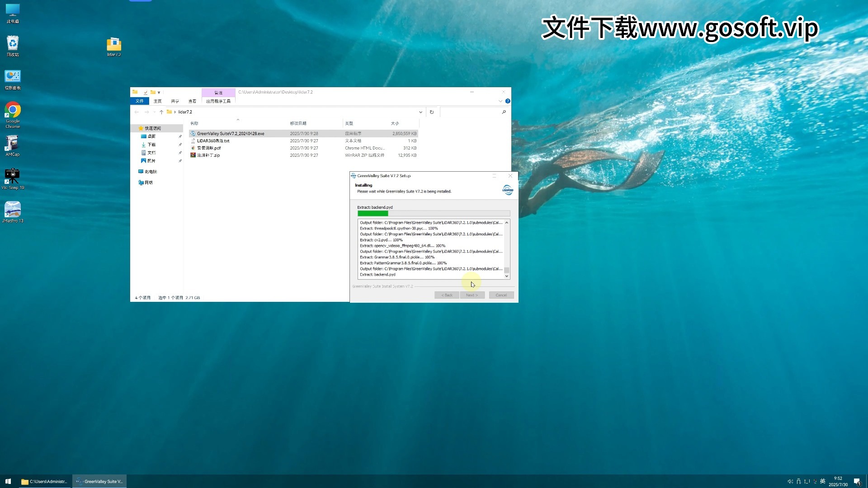This screenshot has height=488, width=868.
Task: Expand the address bar history dropdown
Action: 420,112
